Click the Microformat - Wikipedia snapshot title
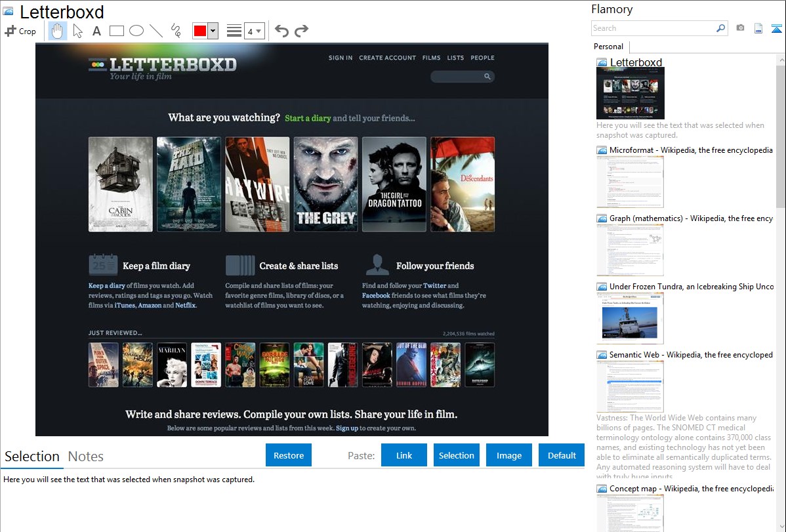This screenshot has width=786, height=532. 691,150
